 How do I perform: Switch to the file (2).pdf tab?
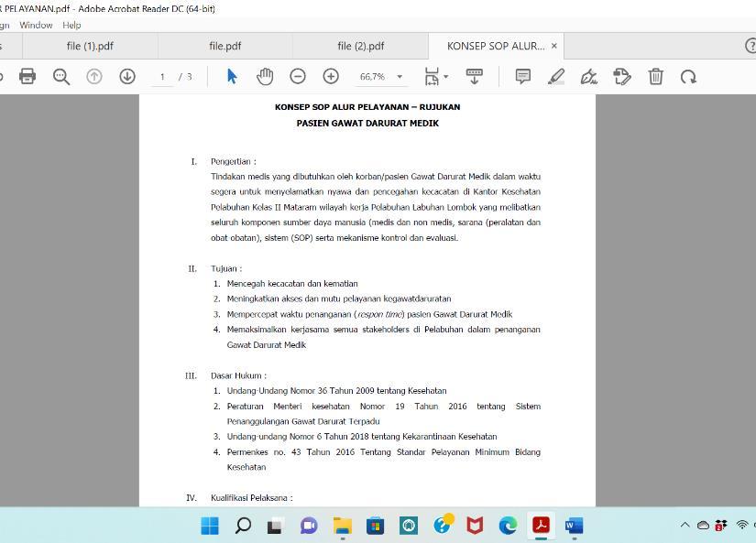pyautogui.click(x=361, y=47)
